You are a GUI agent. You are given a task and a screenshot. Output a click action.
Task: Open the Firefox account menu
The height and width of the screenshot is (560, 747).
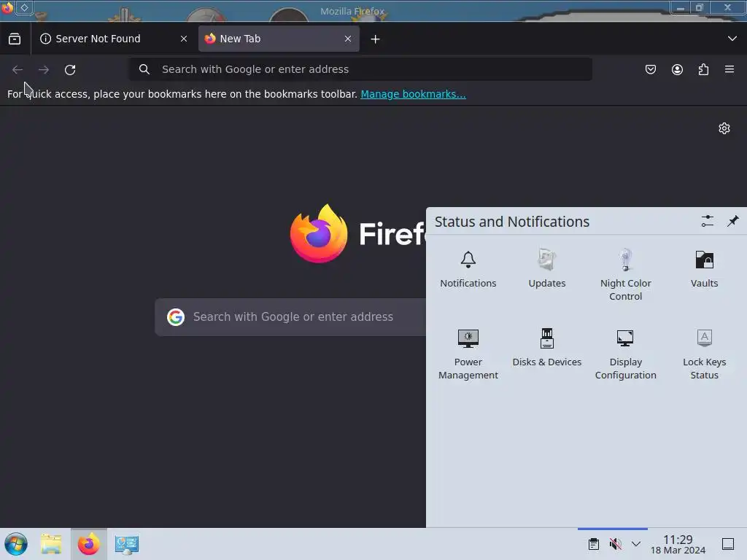677,69
